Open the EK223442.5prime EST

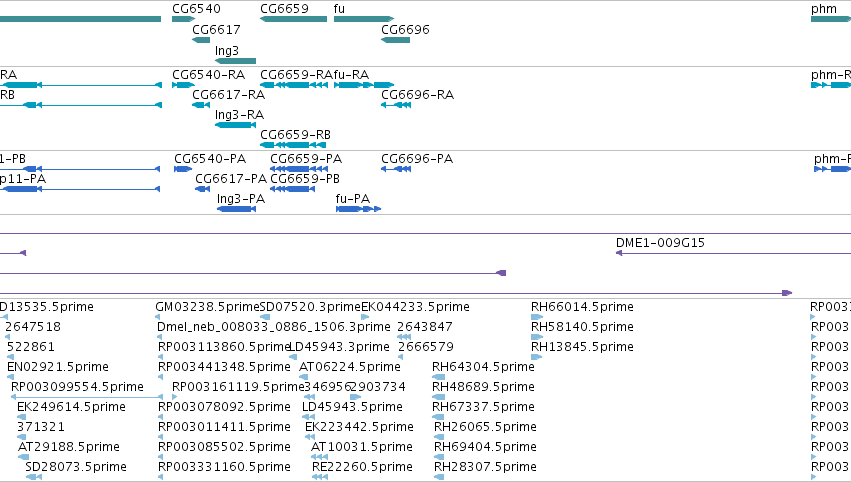tap(311, 437)
